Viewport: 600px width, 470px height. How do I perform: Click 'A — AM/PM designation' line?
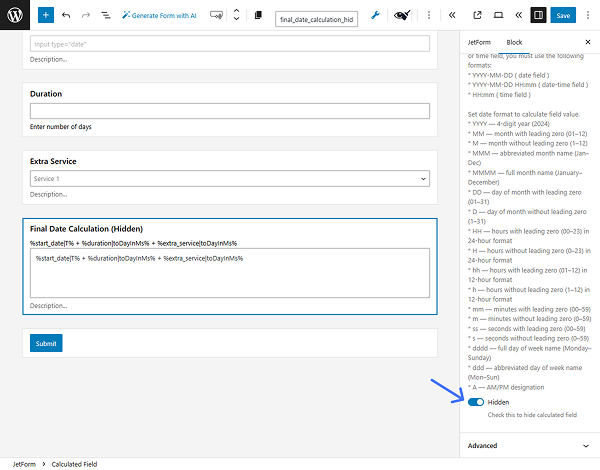[506, 387]
